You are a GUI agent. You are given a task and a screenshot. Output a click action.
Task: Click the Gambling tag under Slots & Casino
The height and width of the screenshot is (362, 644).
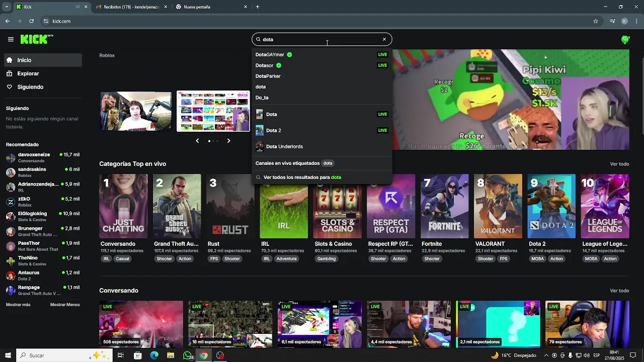click(327, 259)
